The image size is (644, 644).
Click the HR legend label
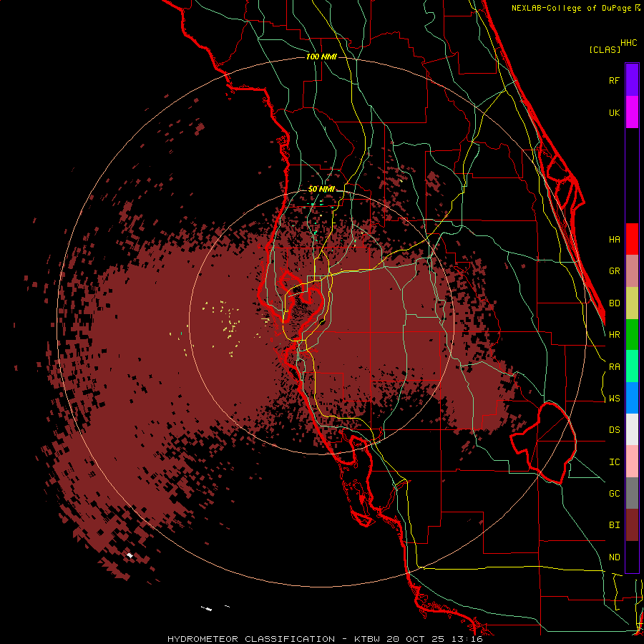coord(614,335)
